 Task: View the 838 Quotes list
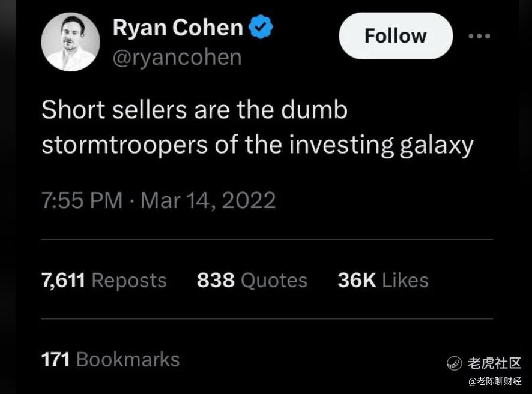pyautogui.click(x=252, y=281)
